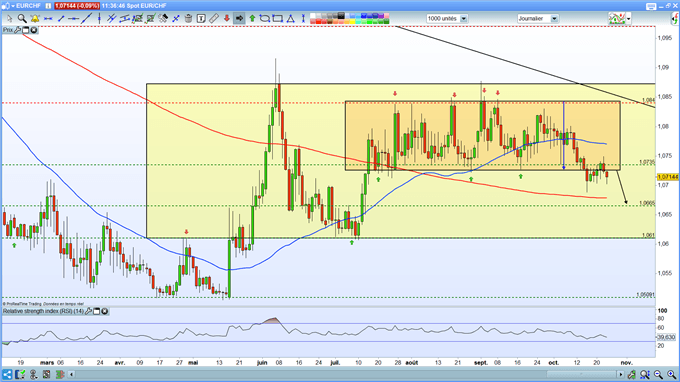Click the current price label 1,07144

pyautogui.click(x=668, y=177)
